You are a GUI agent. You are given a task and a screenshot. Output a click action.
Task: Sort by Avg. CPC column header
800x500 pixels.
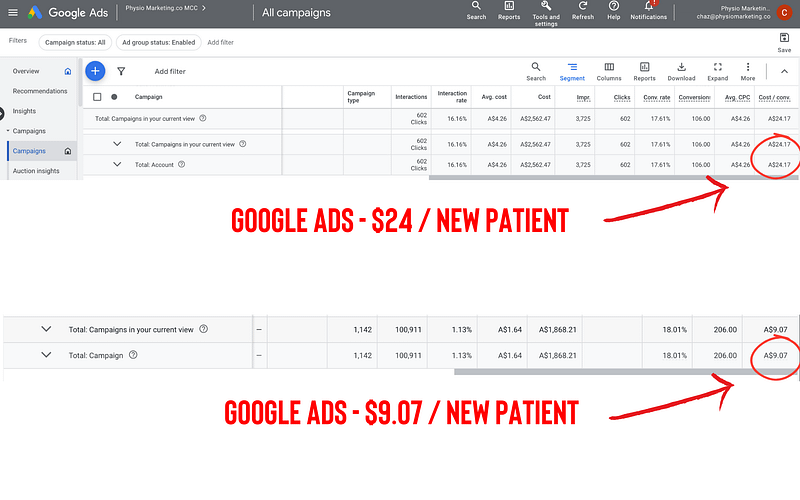(737, 97)
